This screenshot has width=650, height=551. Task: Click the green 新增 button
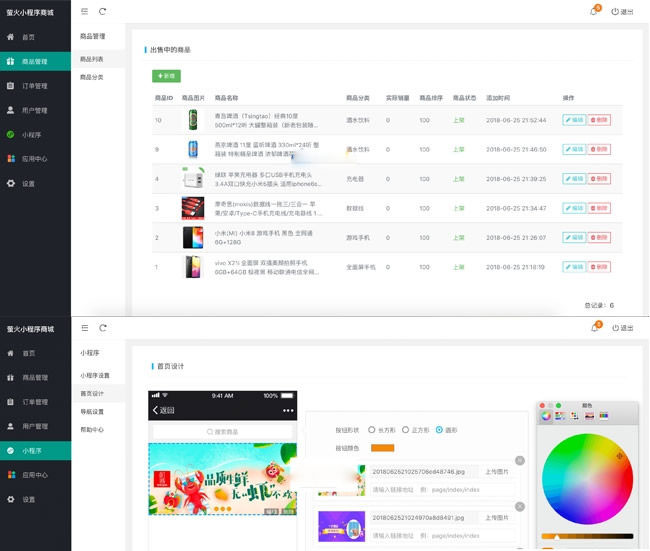click(x=166, y=76)
